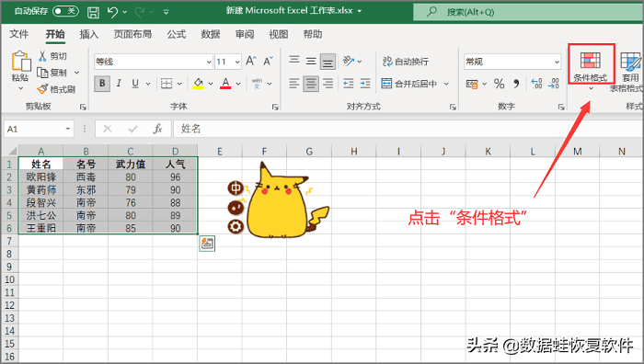Switch to the 插入 tab

88,34
